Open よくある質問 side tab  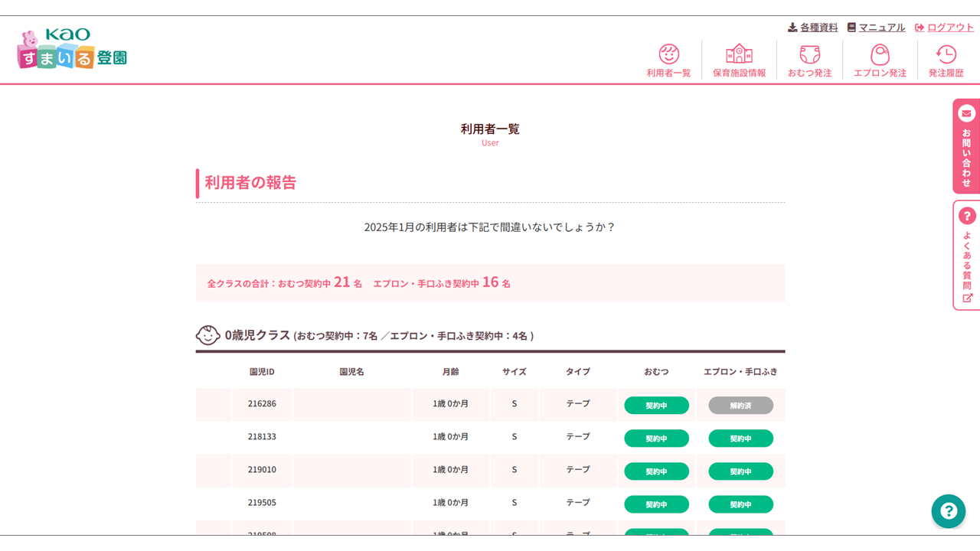(966, 256)
